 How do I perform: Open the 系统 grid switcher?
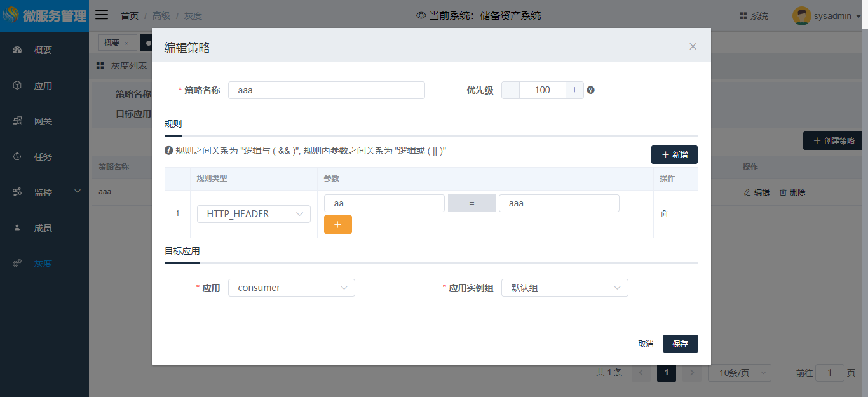(x=754, y=16)
